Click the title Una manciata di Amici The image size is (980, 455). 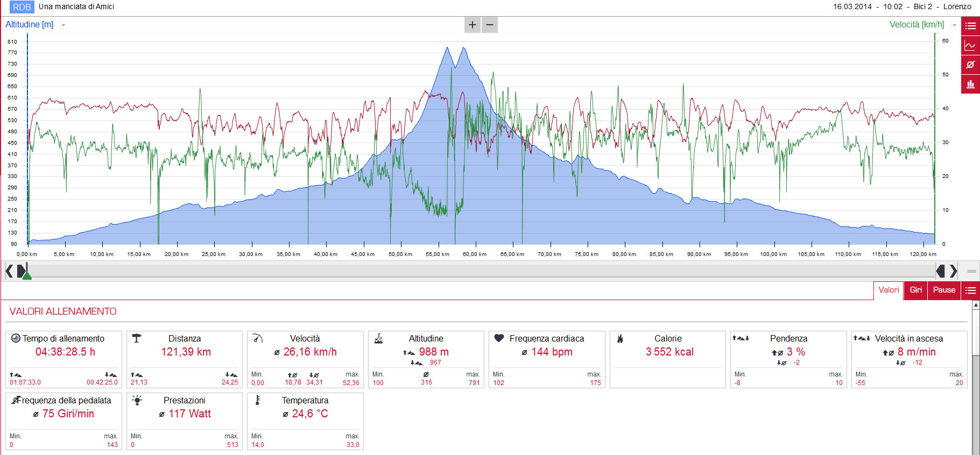click(76, 6)
